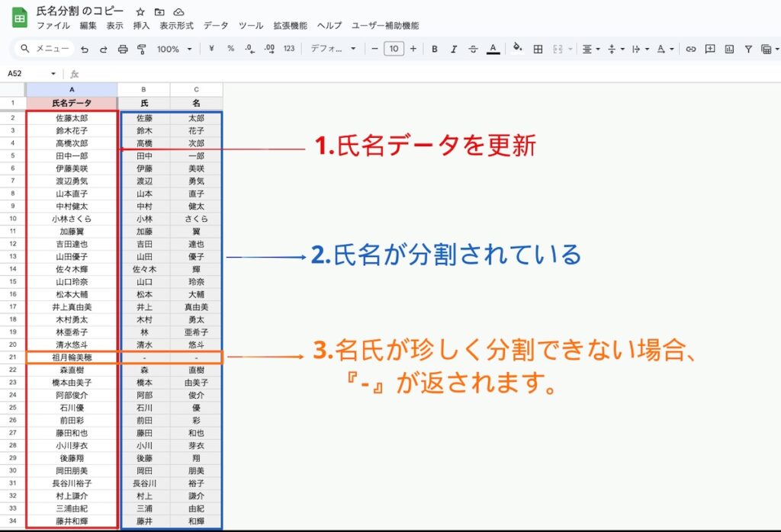This screenshot has width=781, height=532.
Task: Select cell containing 佐々木 in column B
Action: (144, 269)
